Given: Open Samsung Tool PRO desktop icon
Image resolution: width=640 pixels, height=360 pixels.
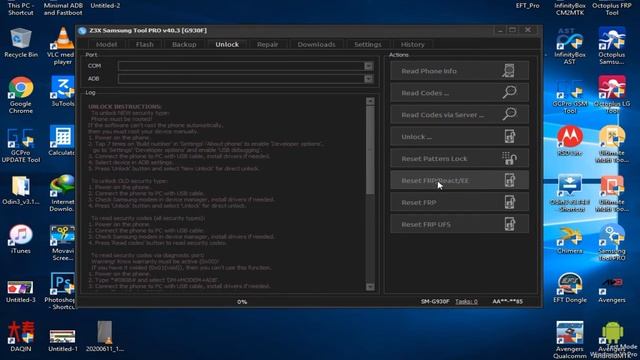Looking at the screenshot, I should coord(611,243).
